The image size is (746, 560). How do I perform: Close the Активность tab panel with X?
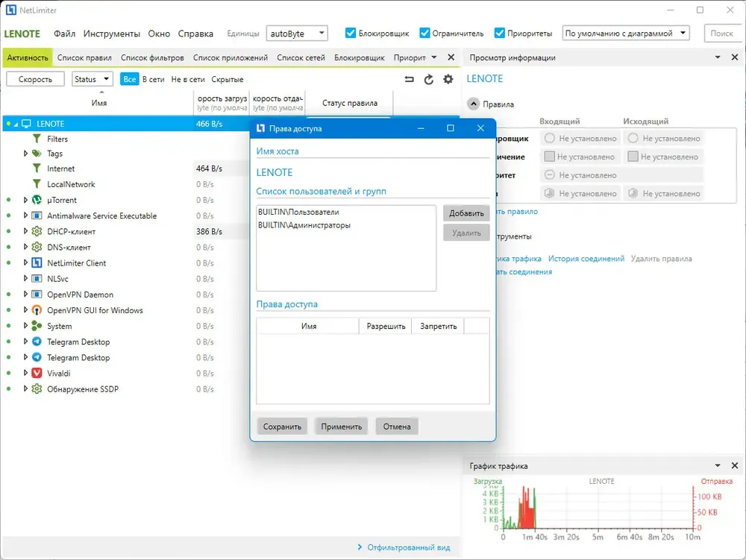pyautogui.click(x=451, y=57)
